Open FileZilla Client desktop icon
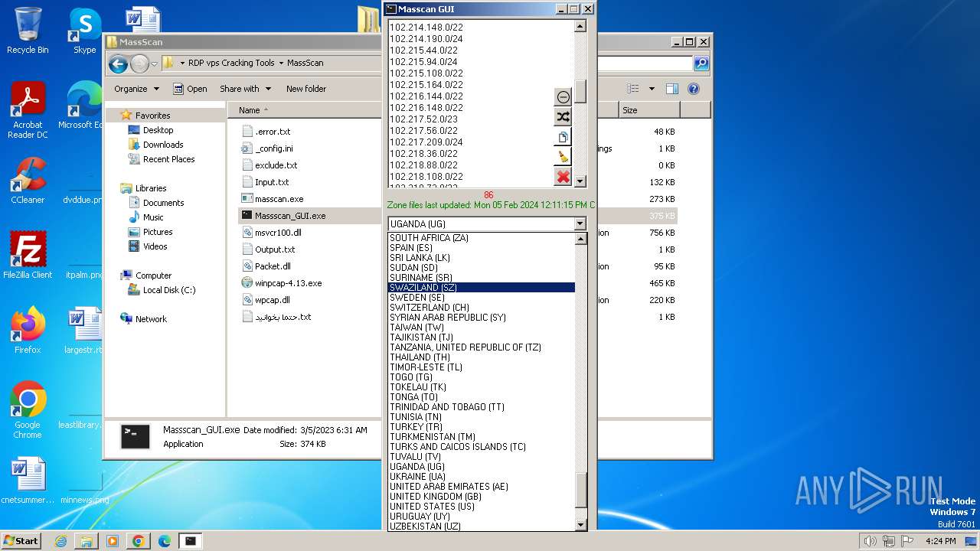The width and height of the screenshot is (980, 551). tap(28, 255)
